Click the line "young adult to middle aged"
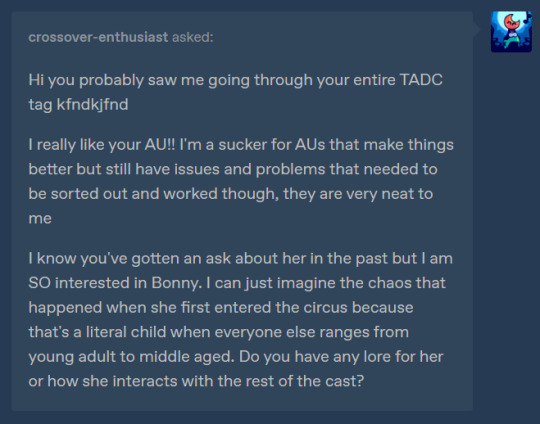The image size is (540, 424). point(236,357)
